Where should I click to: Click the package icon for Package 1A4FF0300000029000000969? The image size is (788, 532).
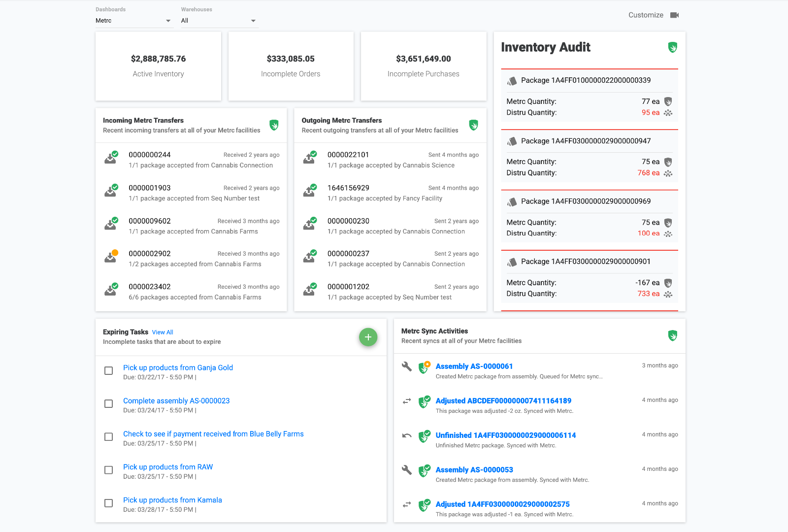(x=512, y=201)
